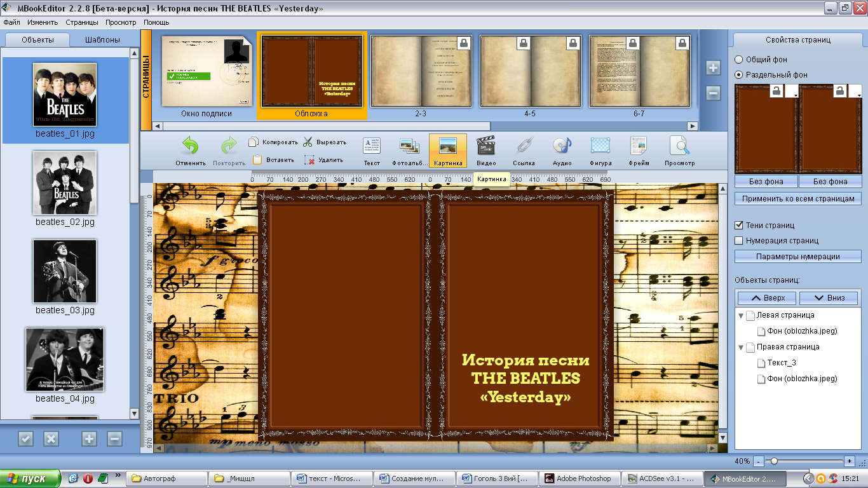The image size is (868, 488).
Task: Click the Повторить redo icon
Action: pos(229,146)
